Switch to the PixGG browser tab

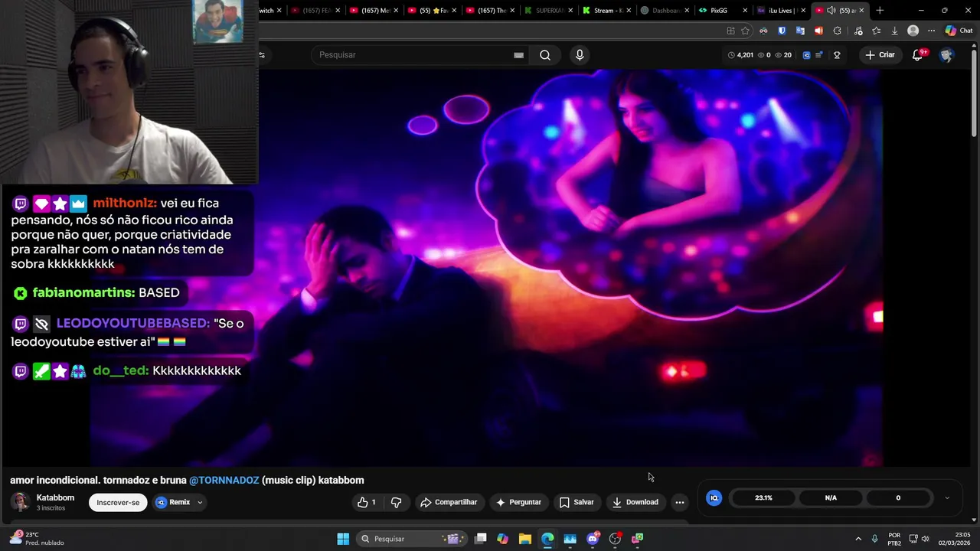[x=720, y=11]
